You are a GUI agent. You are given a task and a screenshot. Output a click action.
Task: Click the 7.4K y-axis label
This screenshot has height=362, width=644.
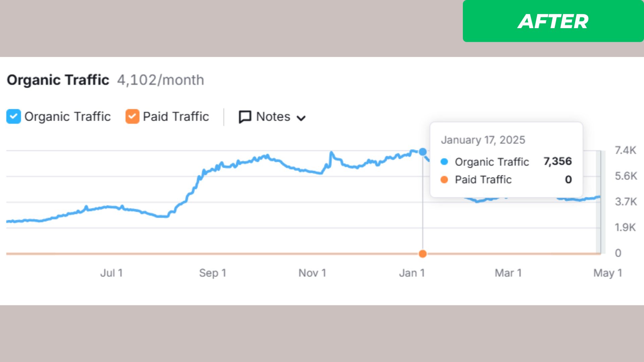pyautogui.click(x=625, y=150)
